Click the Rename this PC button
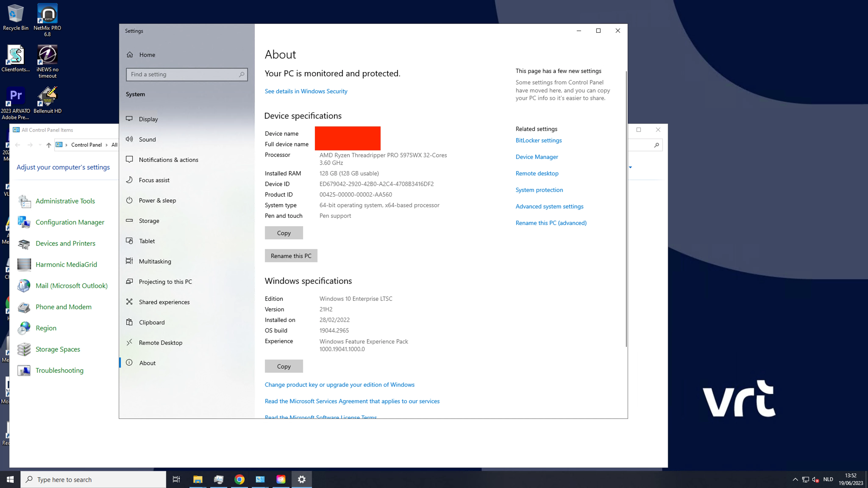The width and height of the screenshot is (868, 488). 291,256
